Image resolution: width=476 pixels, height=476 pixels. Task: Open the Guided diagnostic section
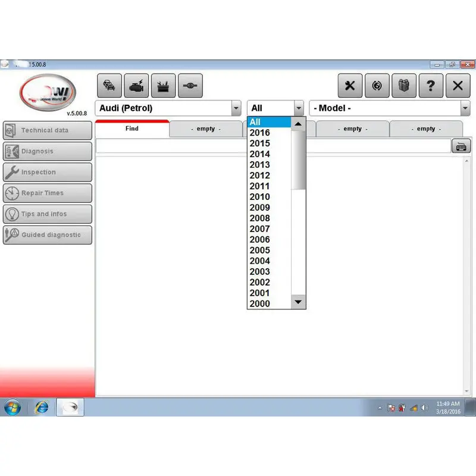point(48,235)
